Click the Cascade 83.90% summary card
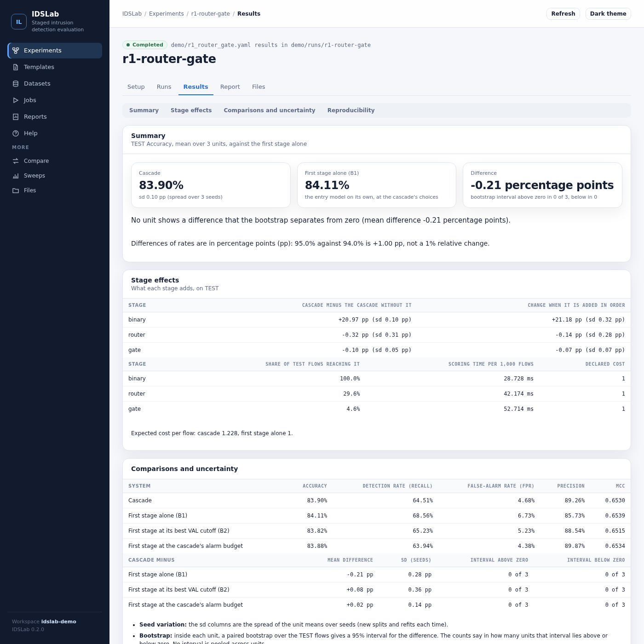The height and width of the screenshot is (644, 644). tap(211, 185)
